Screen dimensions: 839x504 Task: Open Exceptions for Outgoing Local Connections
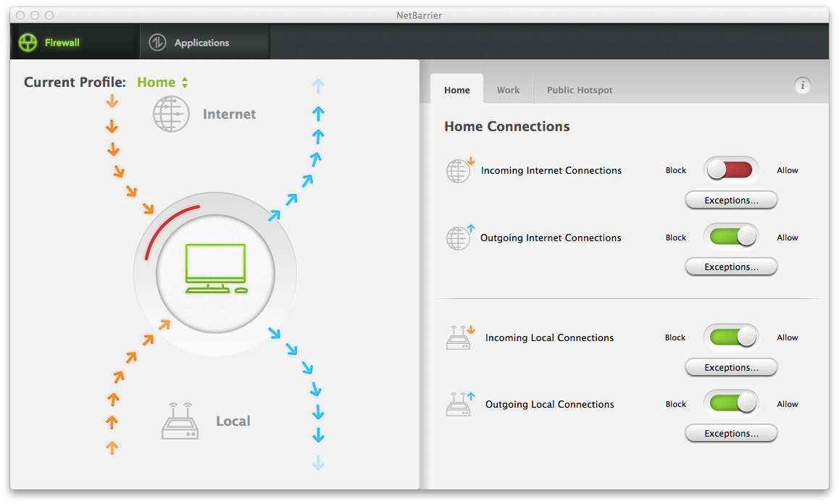click(x=731, y=433)
